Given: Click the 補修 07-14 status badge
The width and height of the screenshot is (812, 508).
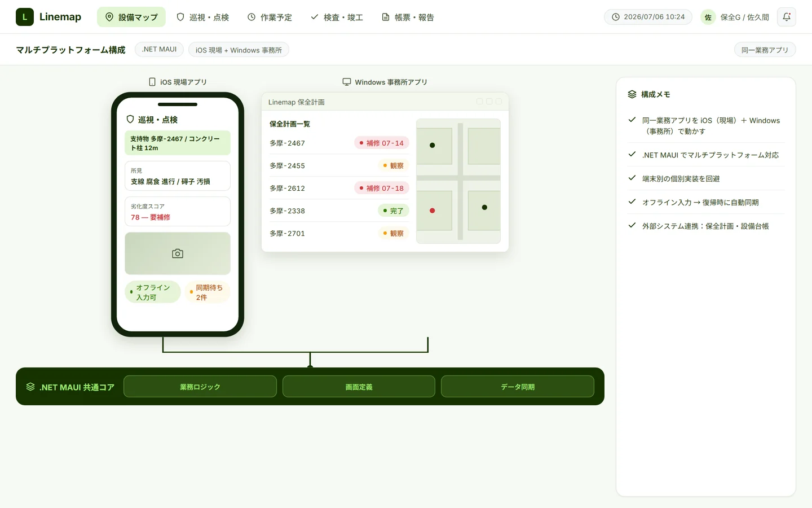Looking at the screenshot, I should (382, 143).
